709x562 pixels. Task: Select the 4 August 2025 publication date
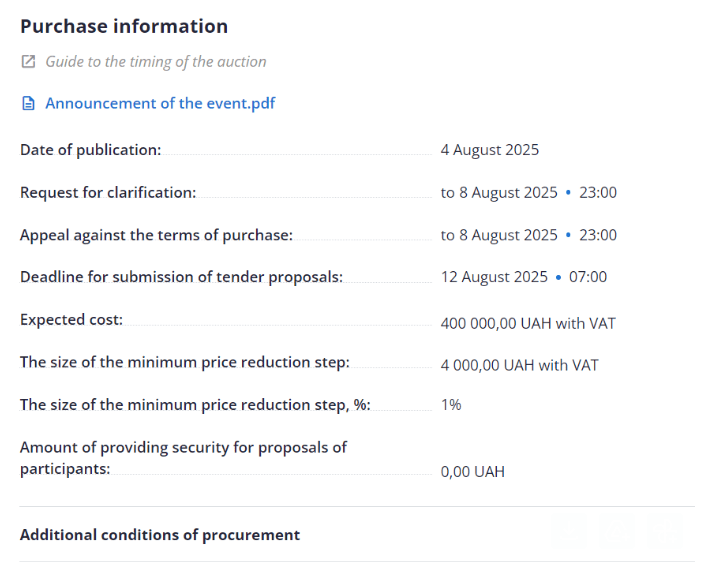490,150
